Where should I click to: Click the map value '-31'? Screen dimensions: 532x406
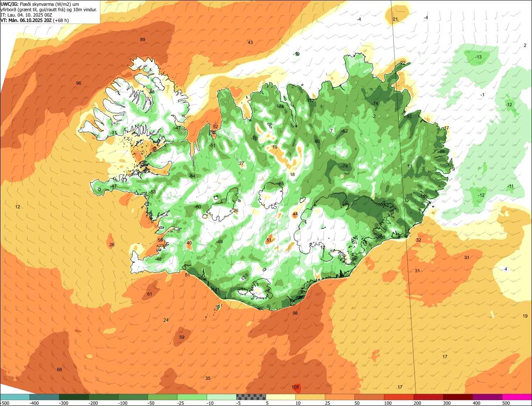tap(113, 133)
